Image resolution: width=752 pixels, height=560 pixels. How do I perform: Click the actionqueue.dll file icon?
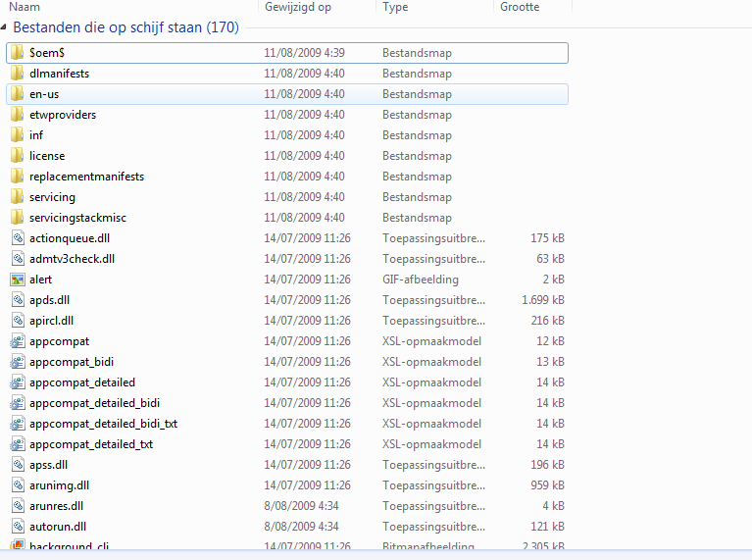[x=18, y=238]
